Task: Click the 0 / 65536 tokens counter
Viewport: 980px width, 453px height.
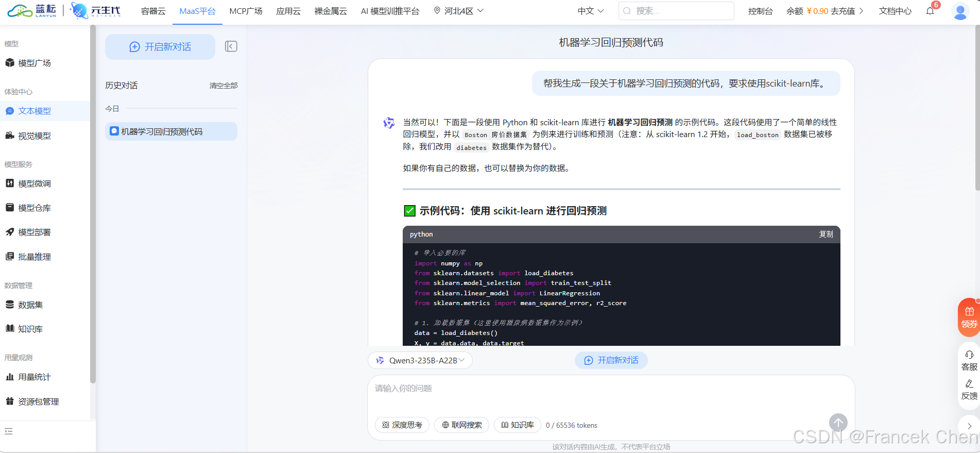Action: click(x=572, y=425)
